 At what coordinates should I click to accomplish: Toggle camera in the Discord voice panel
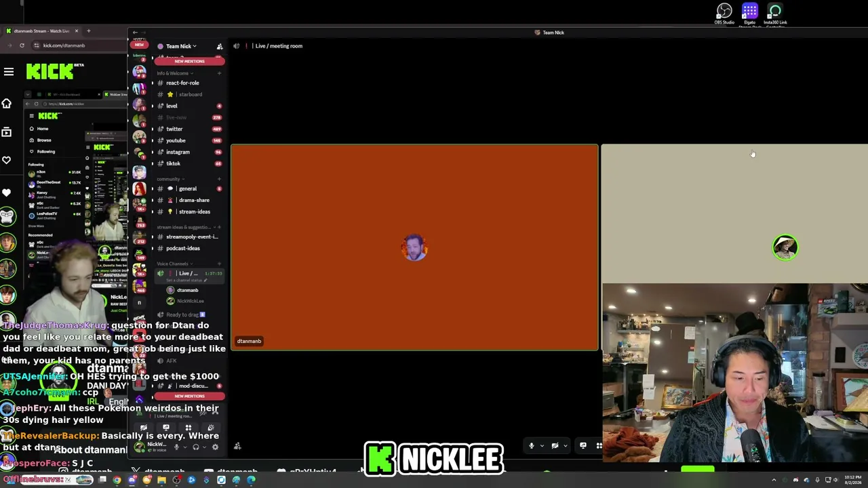click(x=143, y=428)
